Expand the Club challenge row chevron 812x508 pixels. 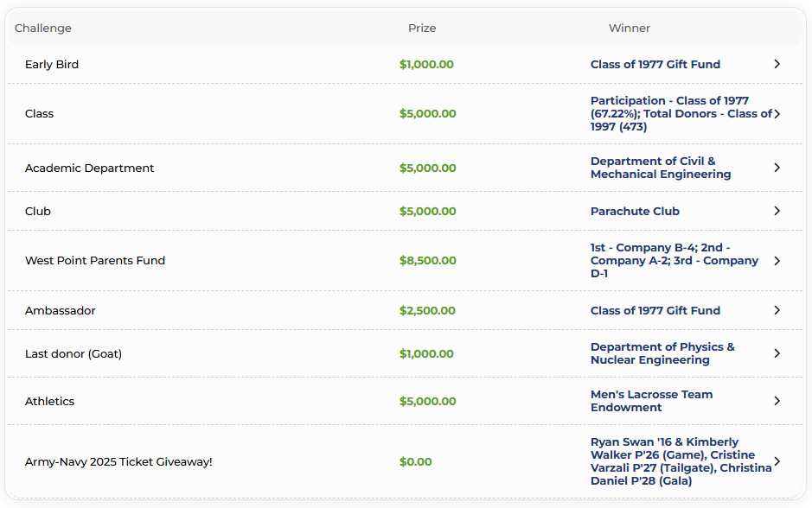[x=777, y=211]
